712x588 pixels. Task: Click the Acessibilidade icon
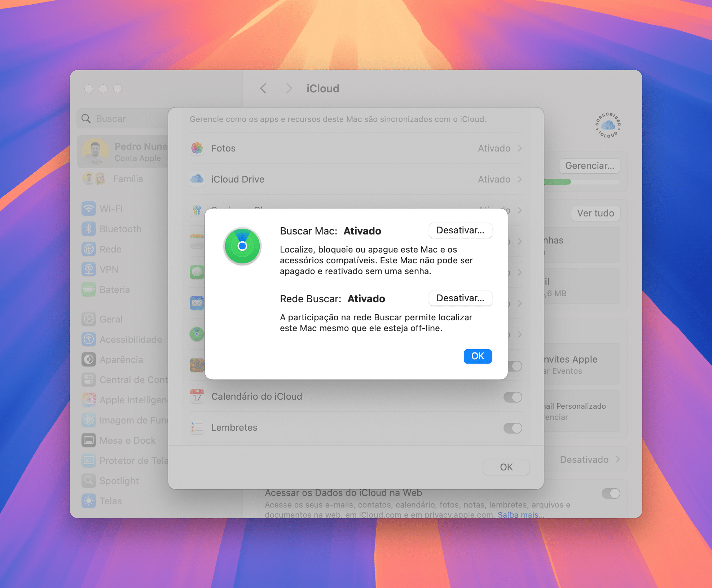(x=89, y=339)
